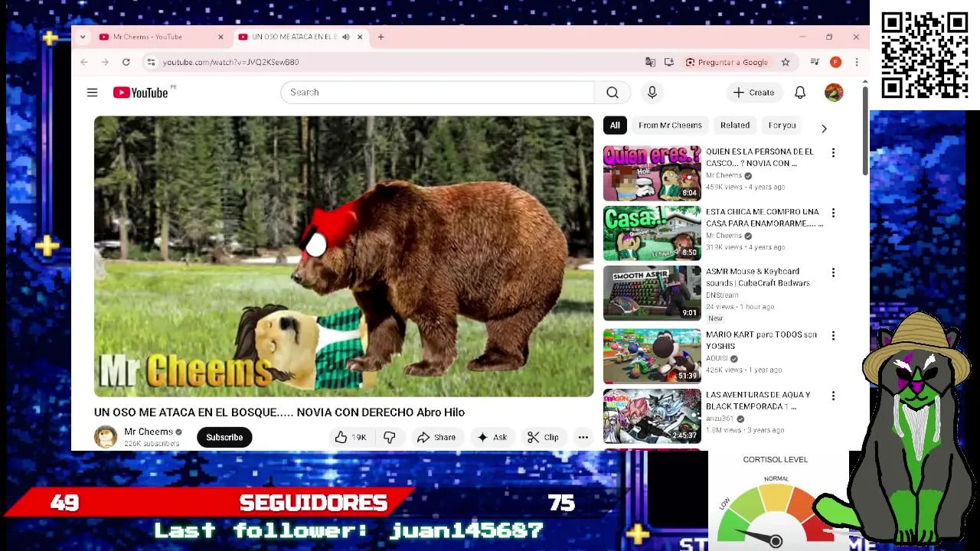Viewport: 980px width, 551px height.
Task: Click the browser address bar URL
Action: [230, 62]
